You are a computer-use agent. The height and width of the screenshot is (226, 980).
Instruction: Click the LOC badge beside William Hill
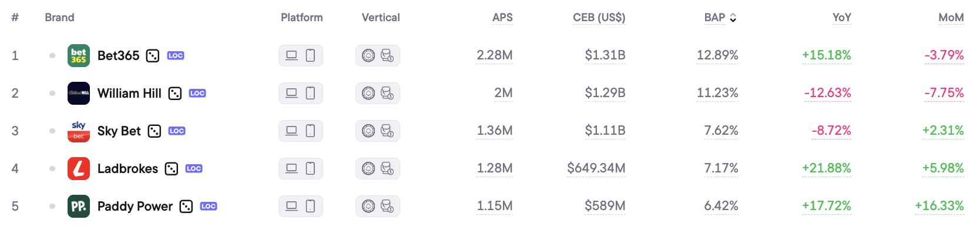click(197, 93)
